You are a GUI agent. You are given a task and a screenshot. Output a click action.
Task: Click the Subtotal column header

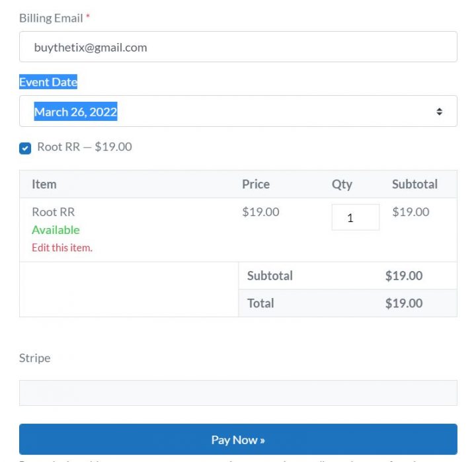point(415,184)
